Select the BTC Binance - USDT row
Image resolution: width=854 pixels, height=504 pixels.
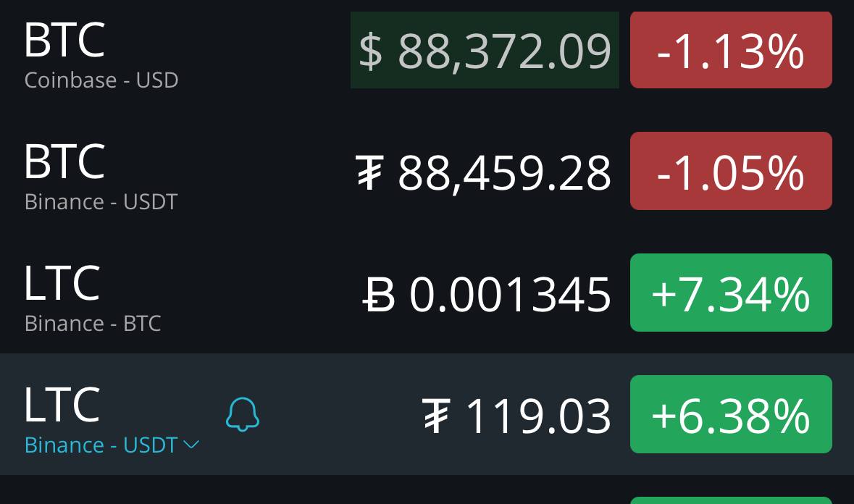click(427, 172)
